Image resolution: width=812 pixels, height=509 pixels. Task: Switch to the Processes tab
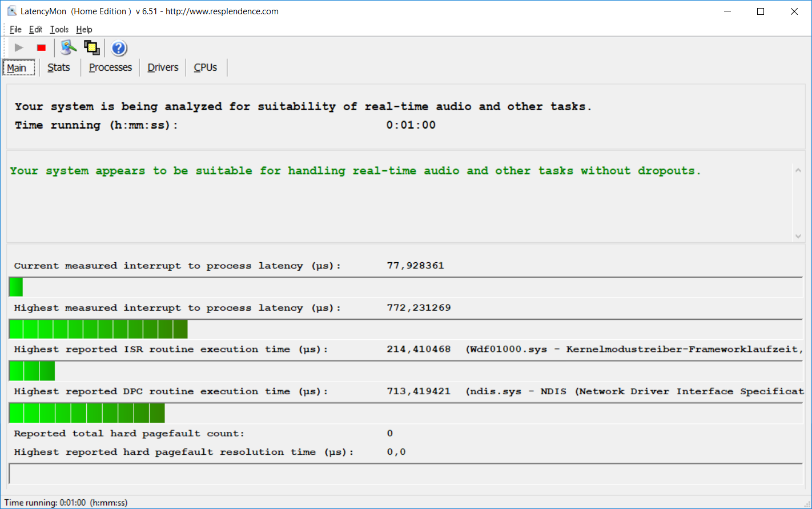[x=110, y=67]
